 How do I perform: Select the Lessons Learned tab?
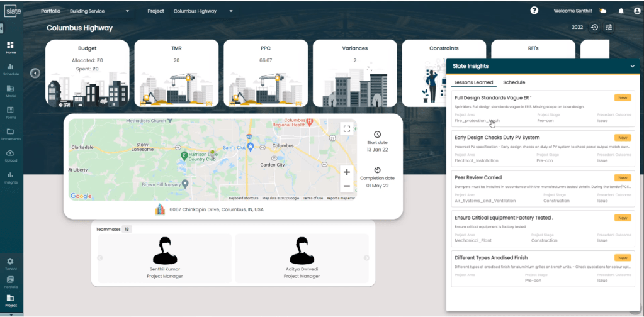(x=474, y=82)
